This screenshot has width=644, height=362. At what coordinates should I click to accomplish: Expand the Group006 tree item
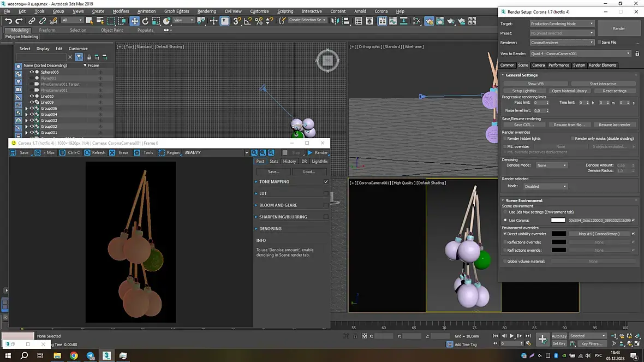(x=26, y=109)
